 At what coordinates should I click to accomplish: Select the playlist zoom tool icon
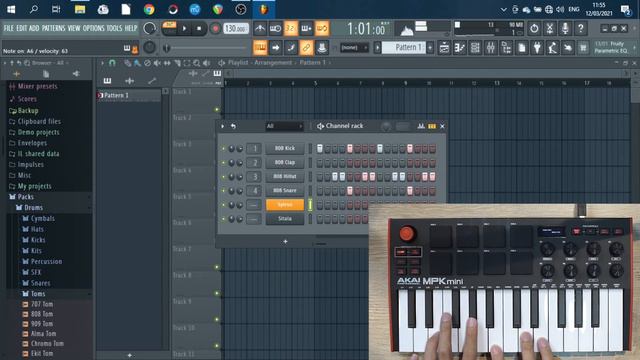[197, 63]
